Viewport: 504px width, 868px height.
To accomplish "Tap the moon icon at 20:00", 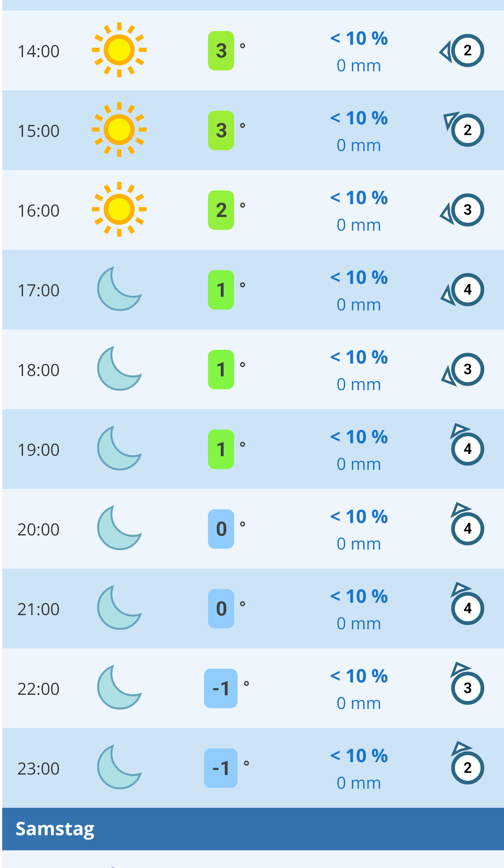I will tap(119, 528).
